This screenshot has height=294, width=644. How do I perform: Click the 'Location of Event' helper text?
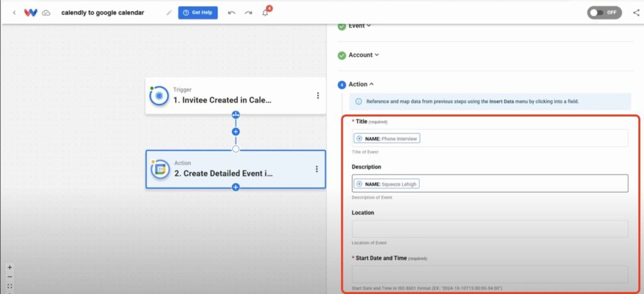[x=369, y=242]
